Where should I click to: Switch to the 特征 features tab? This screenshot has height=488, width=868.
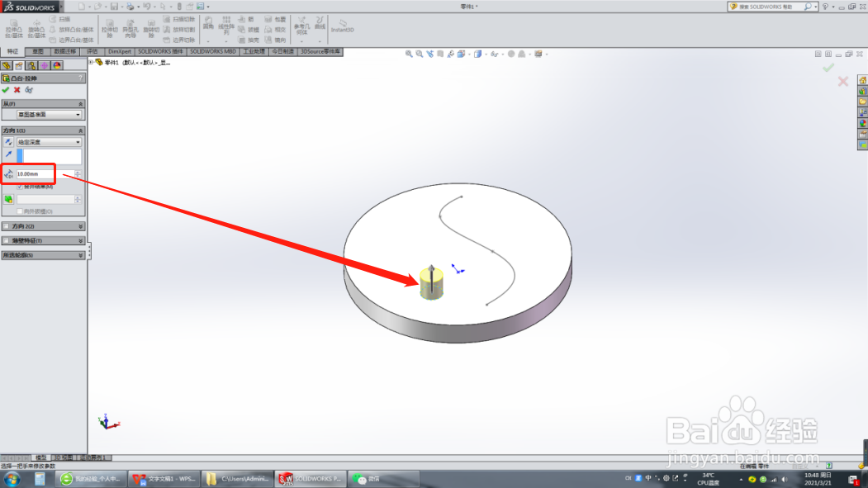12,51
